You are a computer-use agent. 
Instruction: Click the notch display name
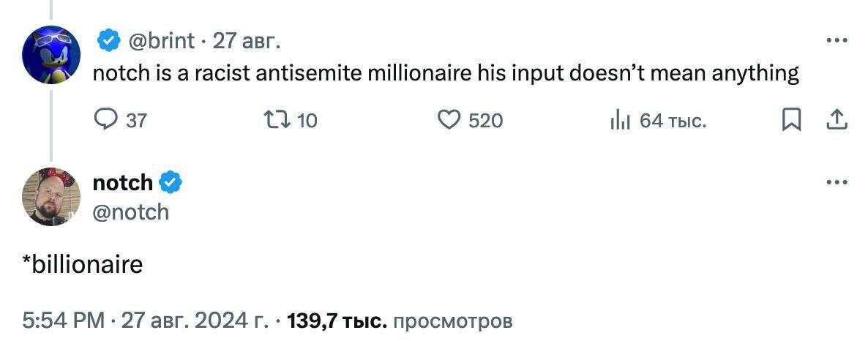click(122, 182)
